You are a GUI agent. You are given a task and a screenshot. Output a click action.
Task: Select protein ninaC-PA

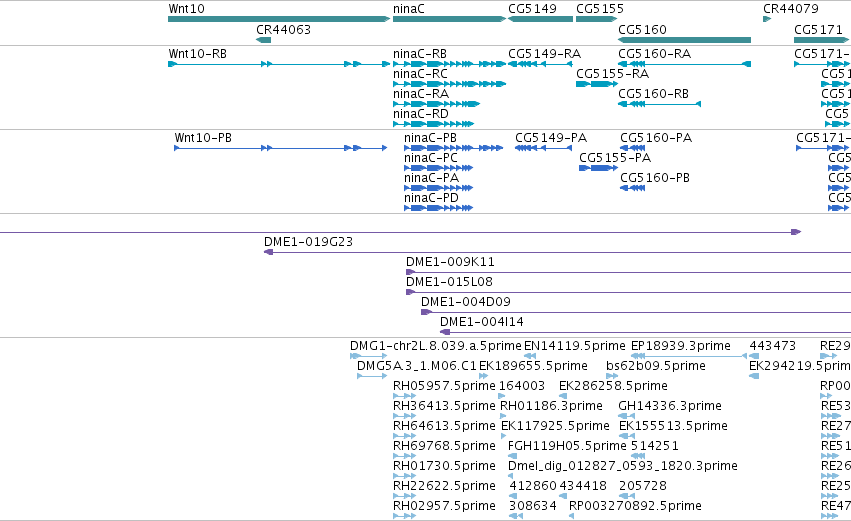[x=439, y=188]
